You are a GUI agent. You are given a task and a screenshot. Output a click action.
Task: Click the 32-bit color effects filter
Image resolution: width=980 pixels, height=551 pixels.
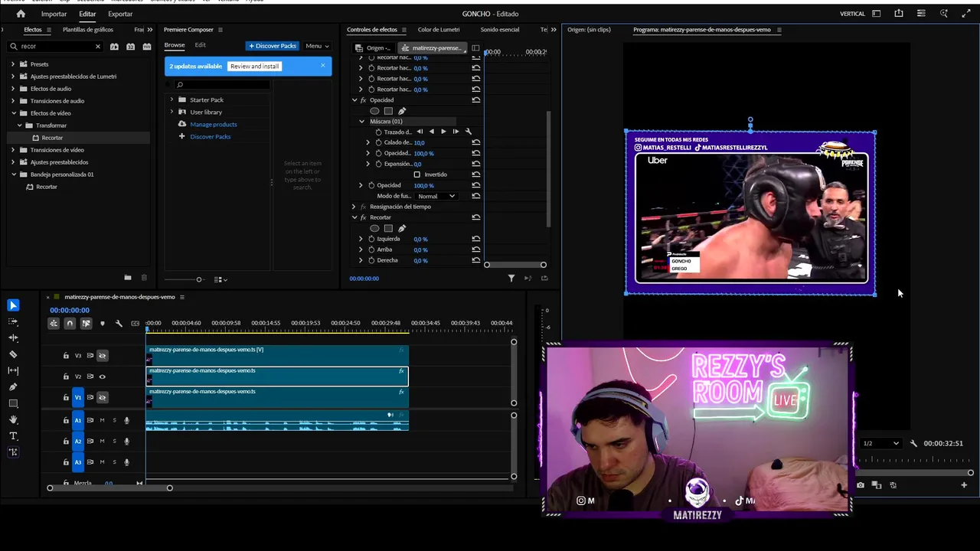[130, 47]
